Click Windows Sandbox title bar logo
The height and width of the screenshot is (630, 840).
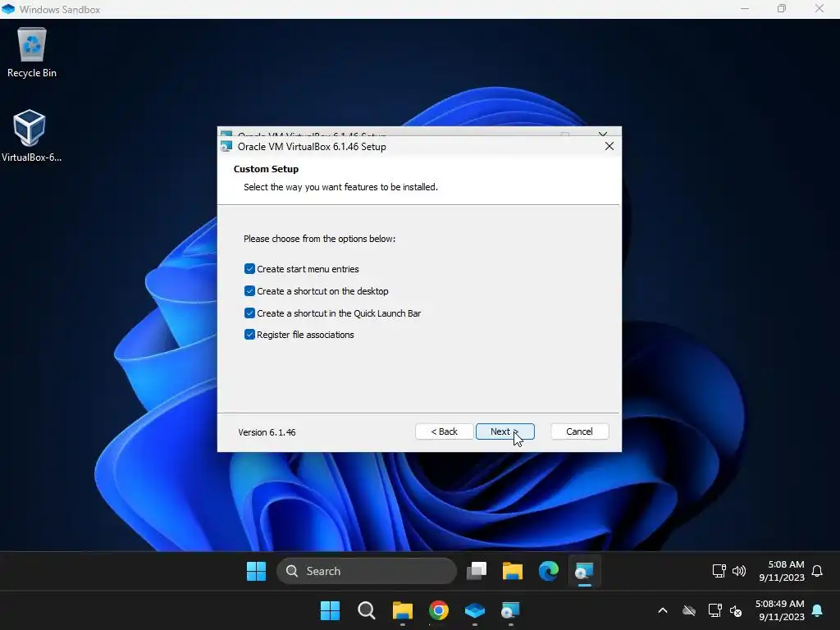click(8, 9)
